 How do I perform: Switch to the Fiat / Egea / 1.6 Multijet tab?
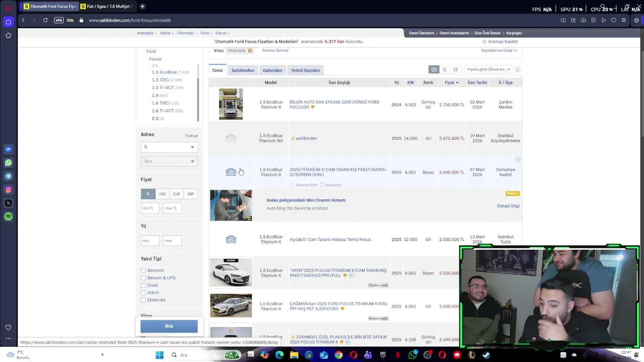point(106,7)
